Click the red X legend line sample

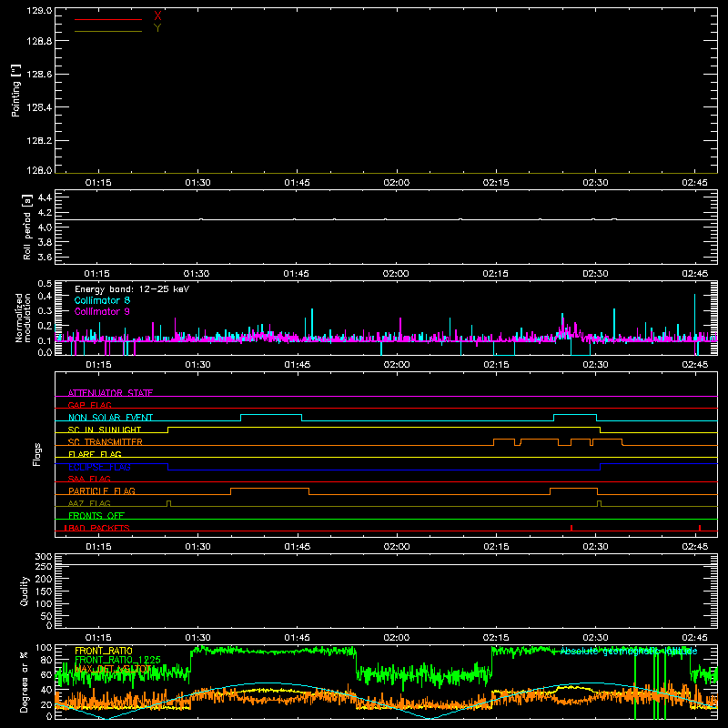click(x=108, y=19)
